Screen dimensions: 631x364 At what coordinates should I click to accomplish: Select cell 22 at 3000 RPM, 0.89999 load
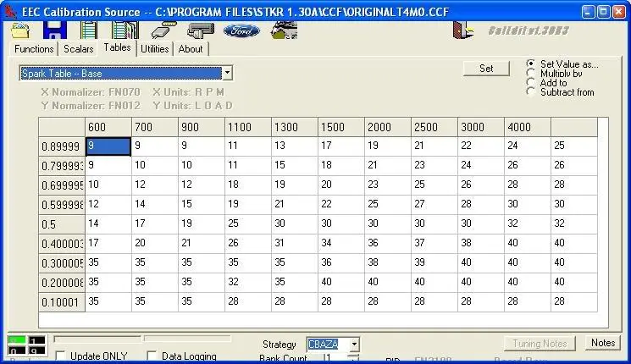click(x=480, y=146)
